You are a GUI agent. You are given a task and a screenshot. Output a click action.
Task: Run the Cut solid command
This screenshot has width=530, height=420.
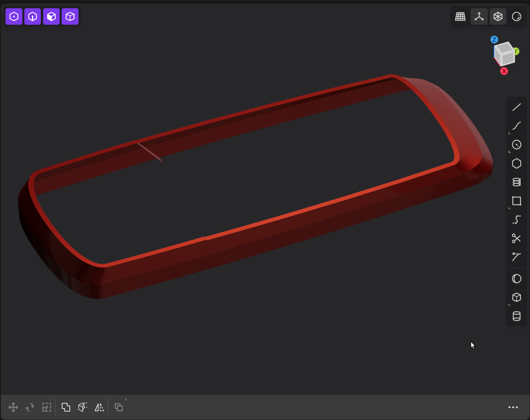click(82, 407)
